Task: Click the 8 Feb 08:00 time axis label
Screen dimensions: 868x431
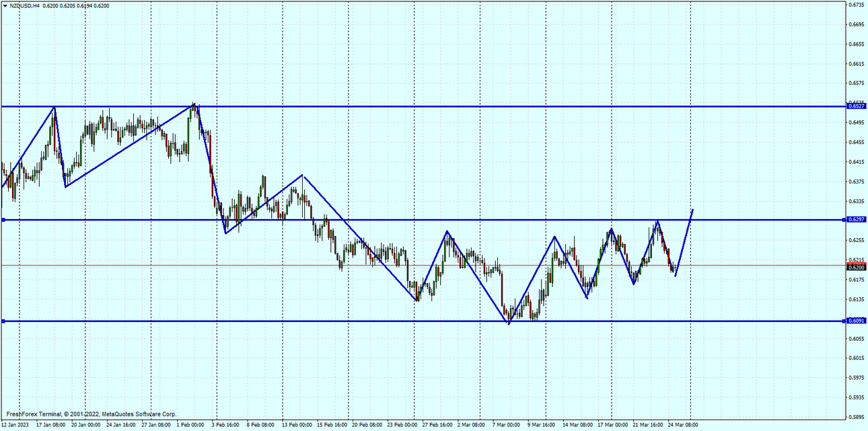Action: point(261,425)
